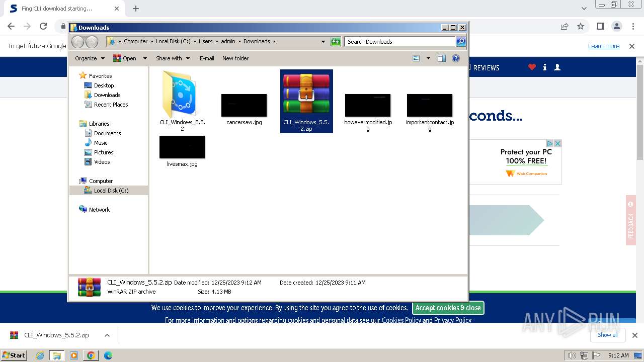Expand CLI_Windows_5.5.2.zip download options chevron
The image size is (644, 362).
107,335
